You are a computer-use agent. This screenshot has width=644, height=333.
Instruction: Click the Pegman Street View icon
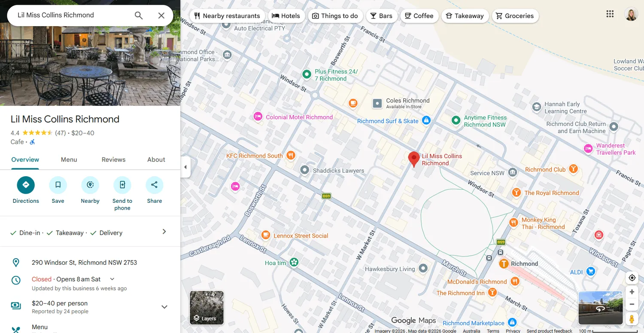(632, 319)
